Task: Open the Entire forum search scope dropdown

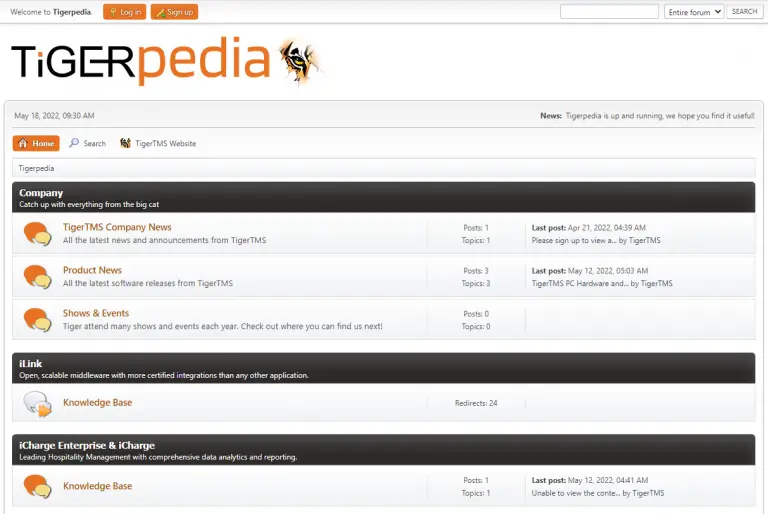Action: [693, 12]
